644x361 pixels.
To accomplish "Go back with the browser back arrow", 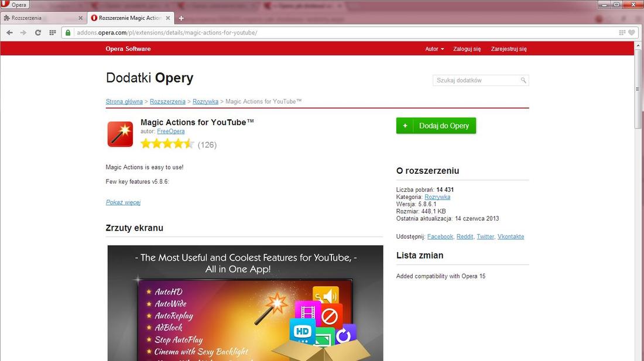I will click(x=9, y=32).
